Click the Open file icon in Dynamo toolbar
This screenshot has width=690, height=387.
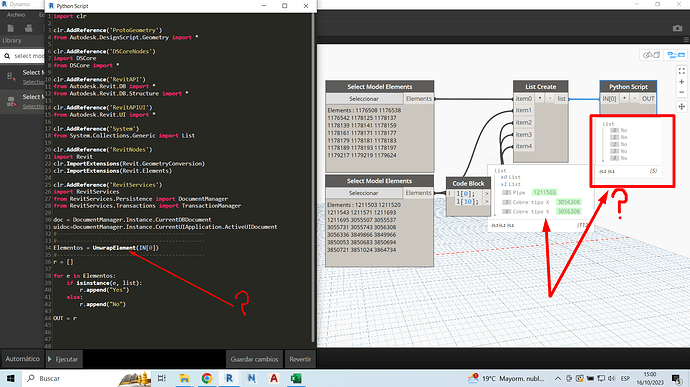point(29,28)
